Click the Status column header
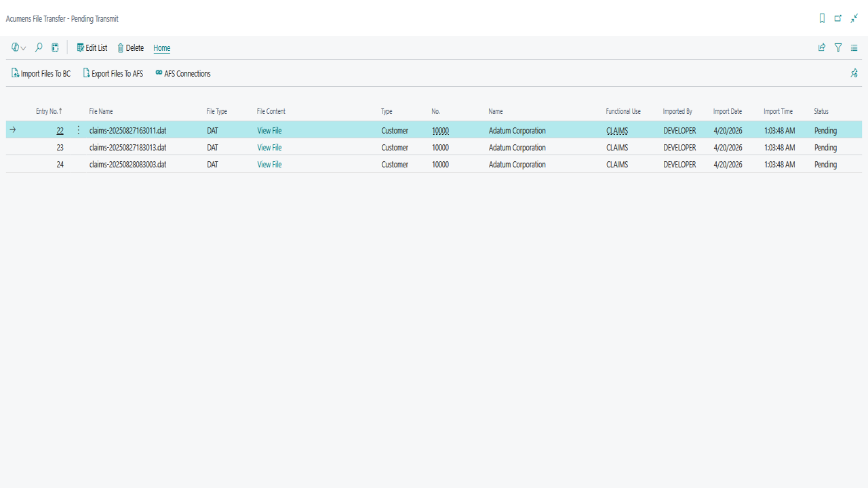Viewport: 868px width, 488px height. point(821,111)
